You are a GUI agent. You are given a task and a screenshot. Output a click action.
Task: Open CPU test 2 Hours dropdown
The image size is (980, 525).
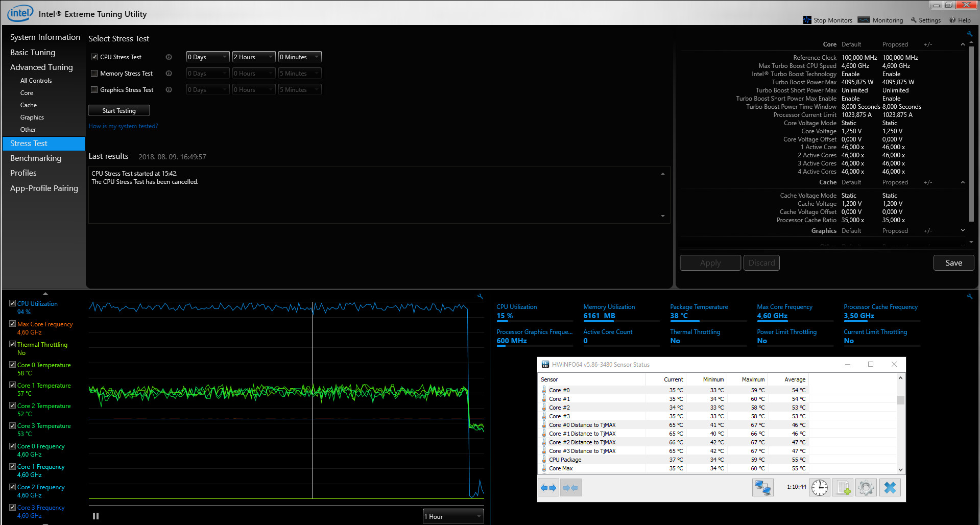point(254,57)
